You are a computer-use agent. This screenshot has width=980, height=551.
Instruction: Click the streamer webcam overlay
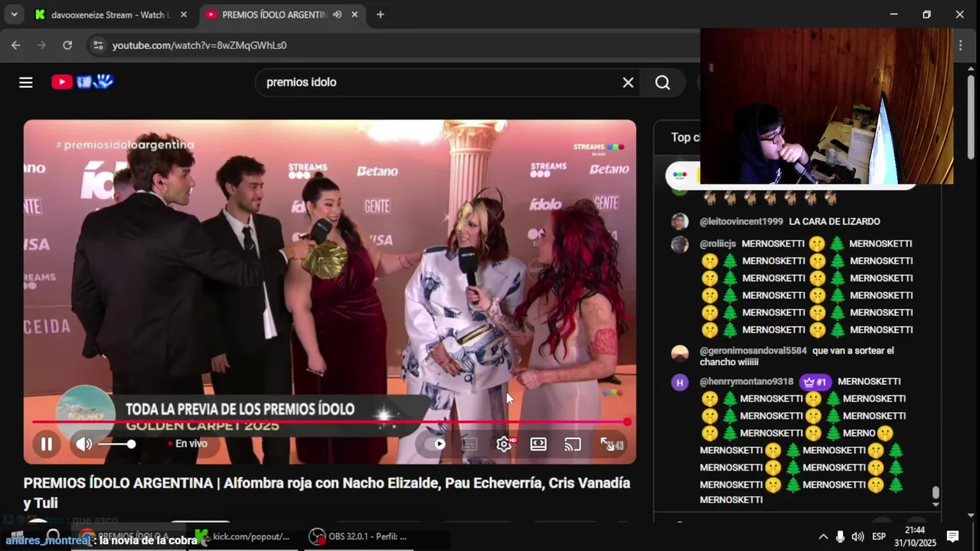click(x=827, y=106)
